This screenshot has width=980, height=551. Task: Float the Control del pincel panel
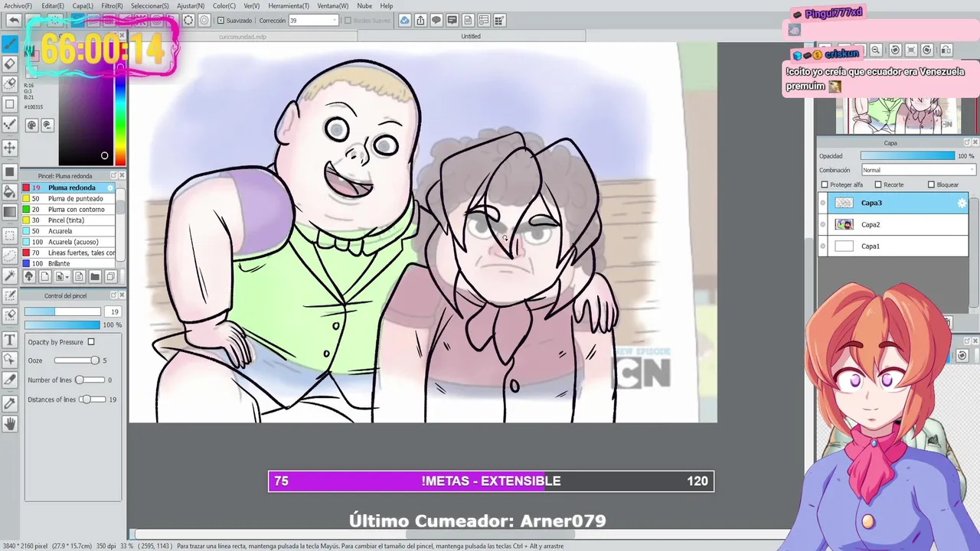pyautogui.click(x=114, y=295)
